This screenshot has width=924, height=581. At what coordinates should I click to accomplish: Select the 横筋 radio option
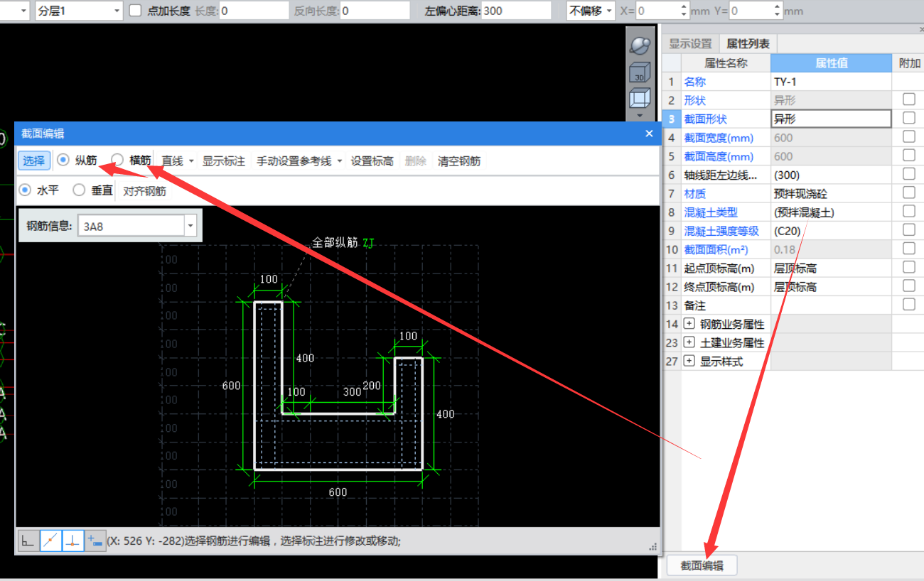117,161
